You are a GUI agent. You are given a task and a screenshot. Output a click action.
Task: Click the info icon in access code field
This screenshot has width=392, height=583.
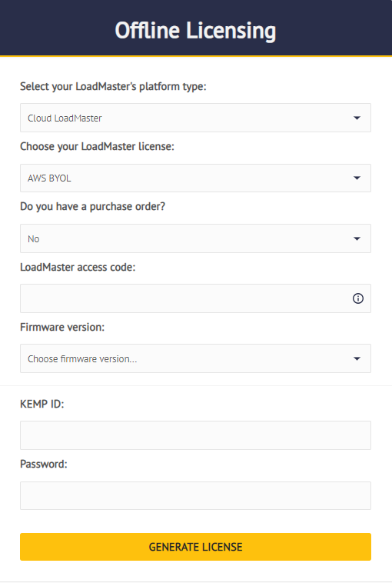(358, 298)
